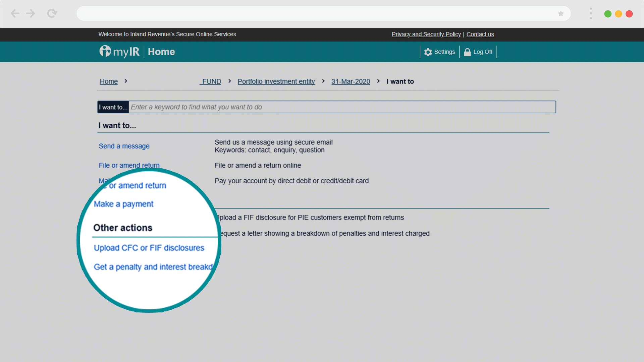
Task: Click the Log Off padlock icon
Action: [x=467, y=52]
